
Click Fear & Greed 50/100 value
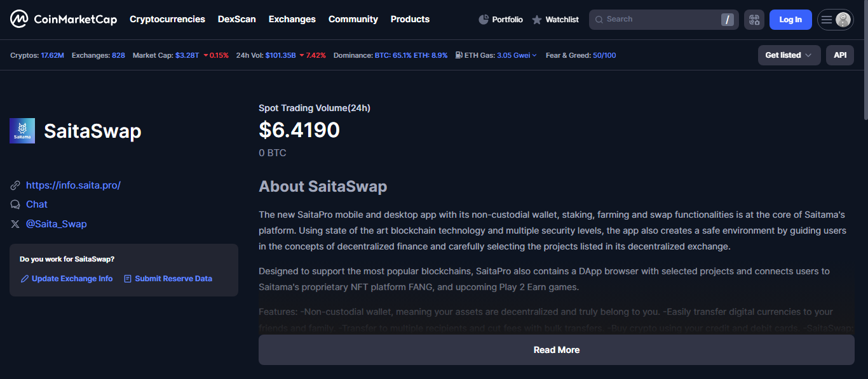click(604, 55)
